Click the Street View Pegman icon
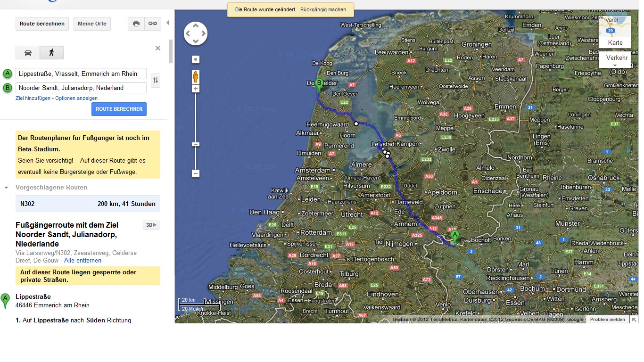 point(196,77)
